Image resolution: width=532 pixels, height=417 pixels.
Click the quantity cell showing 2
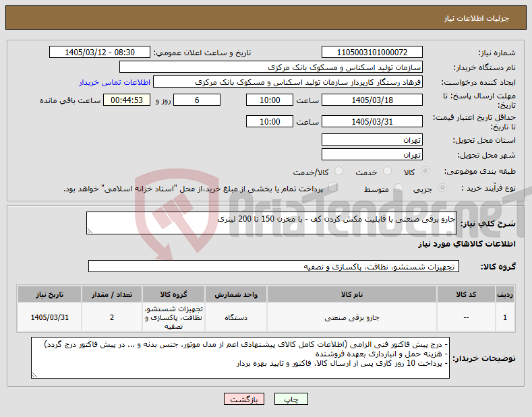[112, 317]
